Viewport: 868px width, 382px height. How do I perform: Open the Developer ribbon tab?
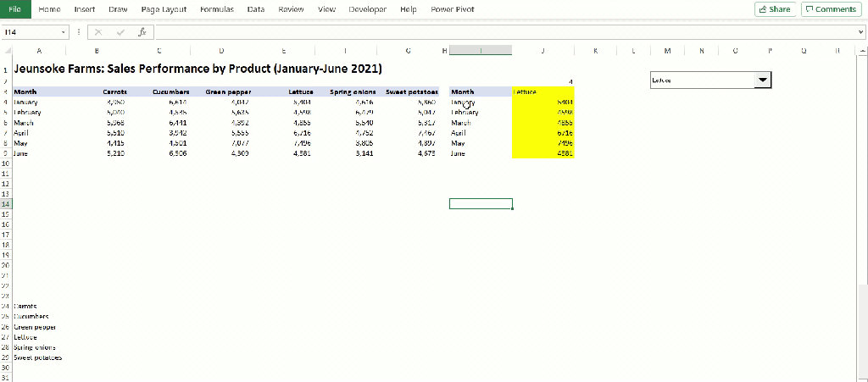coord(368,9)
